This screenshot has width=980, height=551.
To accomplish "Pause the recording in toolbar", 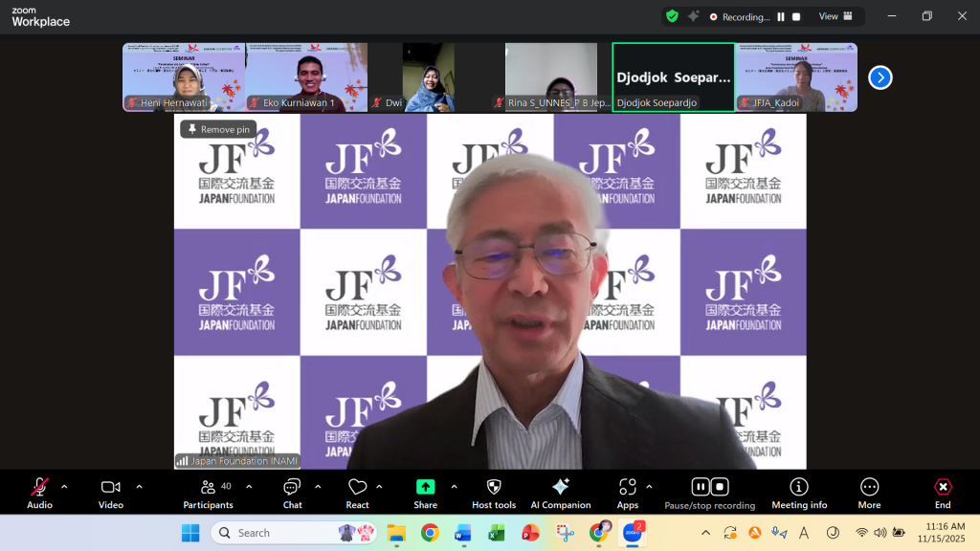I will pyautogui.click(x=700, y=487).
